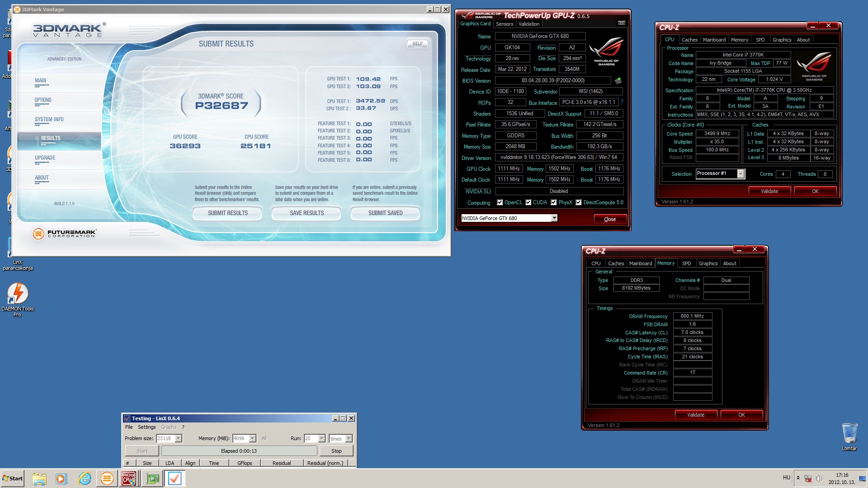Click ROG CPU-Z taskbar button
The height and width of the screenshot is (488, 868).
(x=129, y=479)
